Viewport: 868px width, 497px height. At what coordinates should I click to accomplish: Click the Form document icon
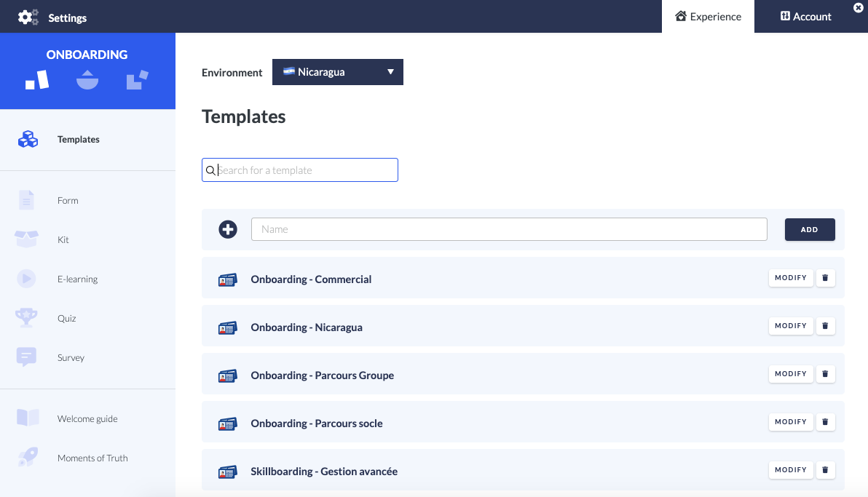[x=26, y=200]
